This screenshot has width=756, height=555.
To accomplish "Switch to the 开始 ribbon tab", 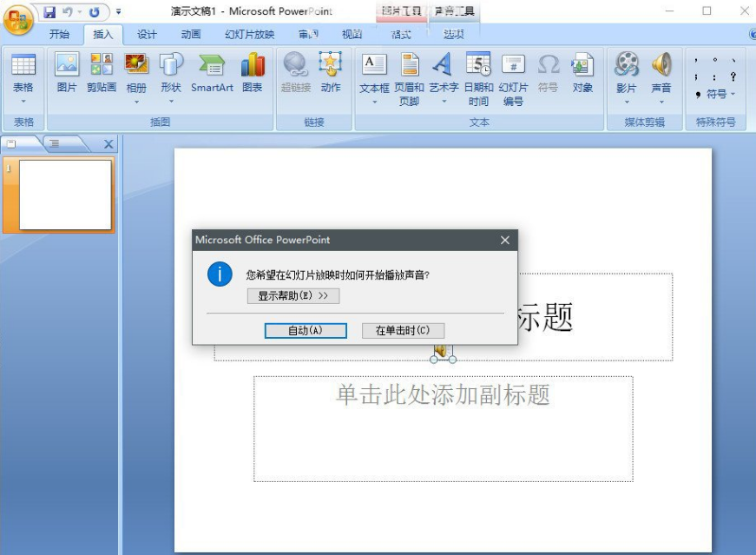I will coord(59,34).
